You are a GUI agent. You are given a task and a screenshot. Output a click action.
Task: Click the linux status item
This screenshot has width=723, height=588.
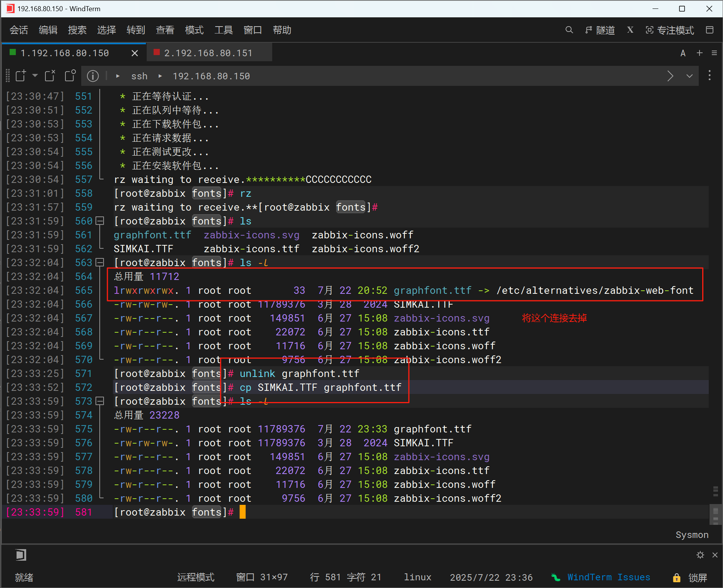click(417, 577)
